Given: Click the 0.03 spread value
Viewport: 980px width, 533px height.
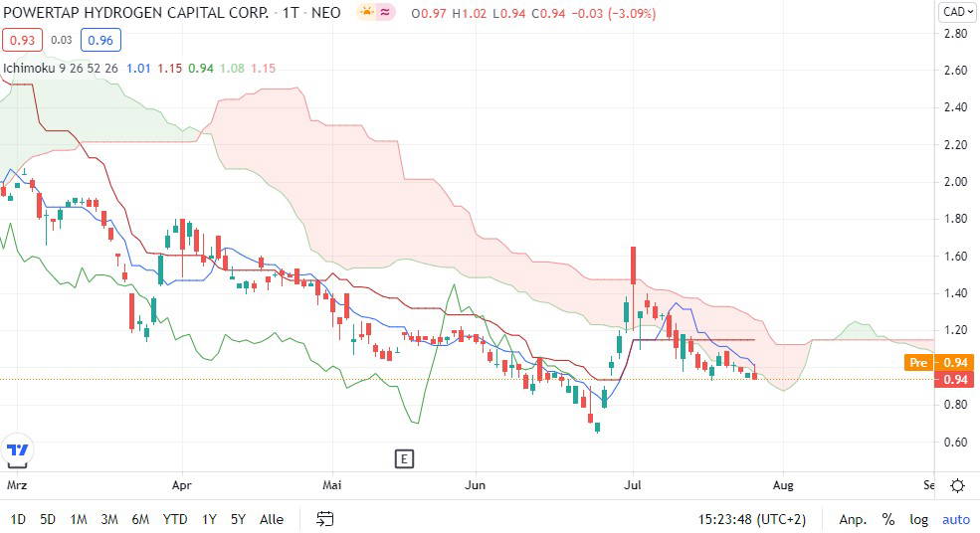Looking at the screenshot, I should click(62, 40).
